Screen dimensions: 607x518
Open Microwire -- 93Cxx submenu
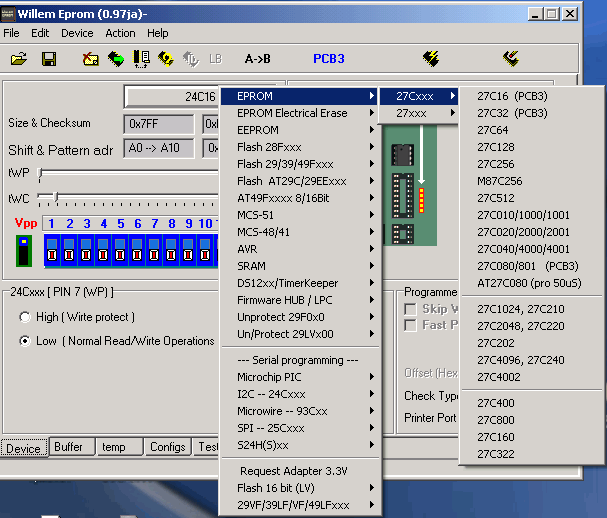point(300,411)
